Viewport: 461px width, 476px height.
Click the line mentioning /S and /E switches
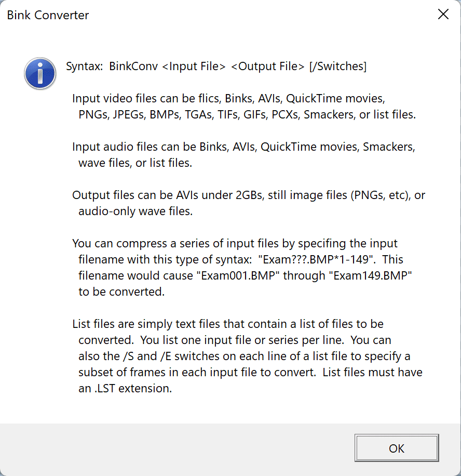click(x=244, y=356)
